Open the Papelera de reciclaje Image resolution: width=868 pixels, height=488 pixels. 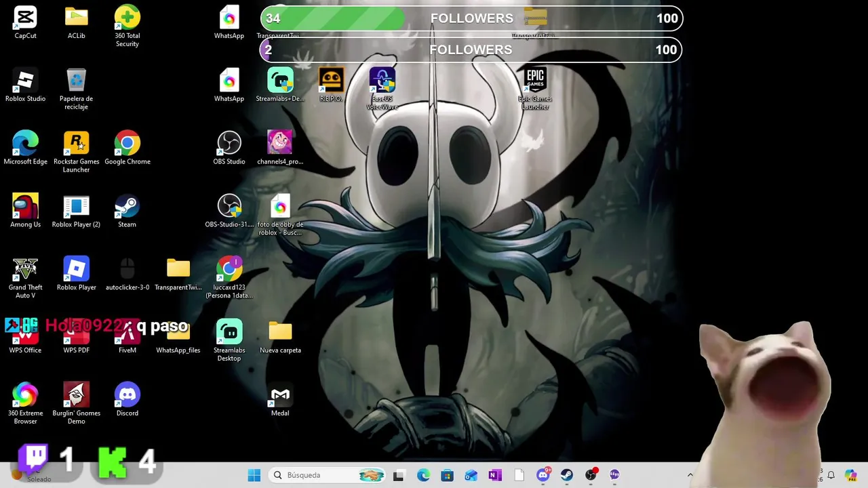click(x=76, y=89)
